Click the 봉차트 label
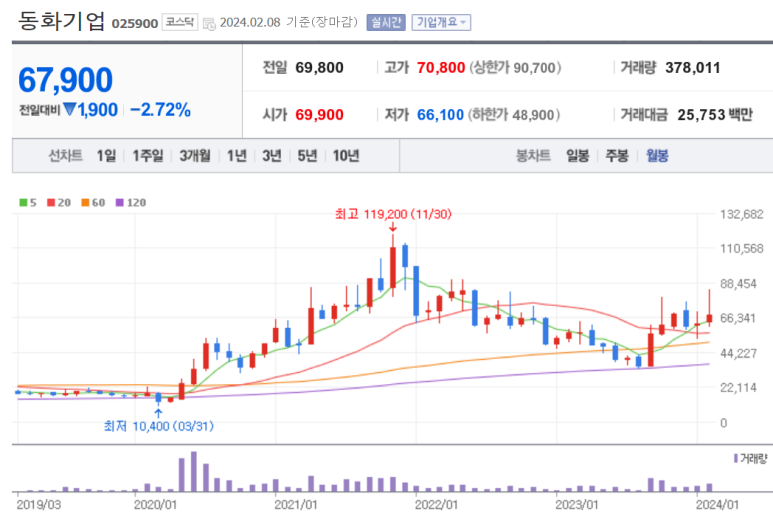 click(533, 156)
